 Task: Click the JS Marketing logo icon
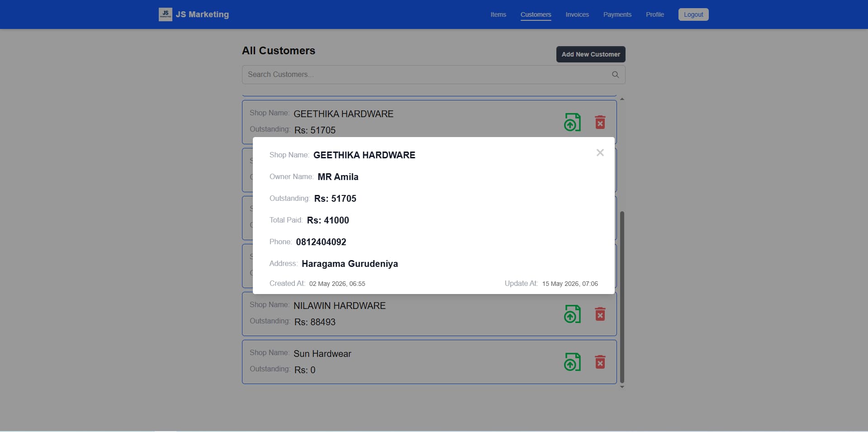coord(165,14)
